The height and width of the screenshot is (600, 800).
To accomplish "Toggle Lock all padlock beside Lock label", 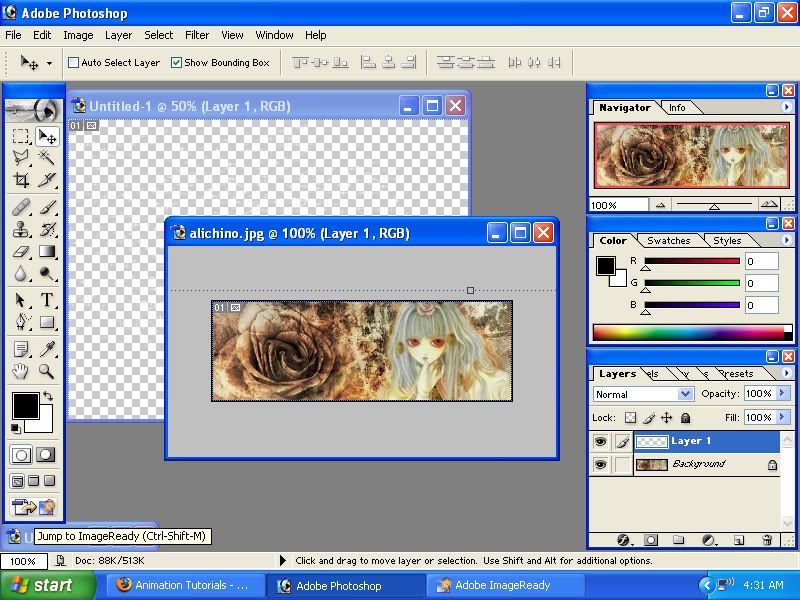I will pyautogui.click(x=686, y=418).
